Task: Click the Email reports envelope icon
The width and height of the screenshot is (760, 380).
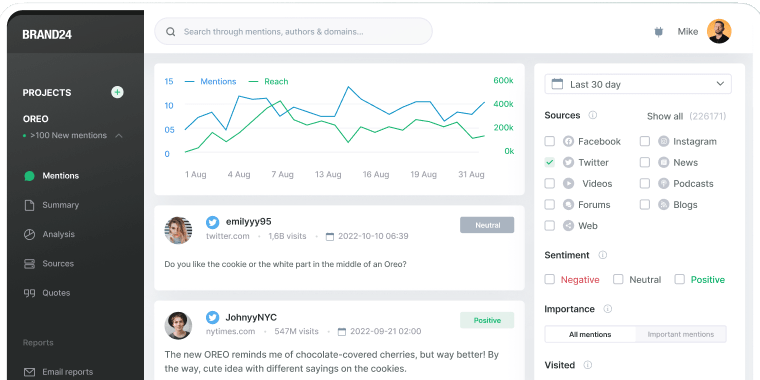Action: pyautogui.click(x=30, y=372)
